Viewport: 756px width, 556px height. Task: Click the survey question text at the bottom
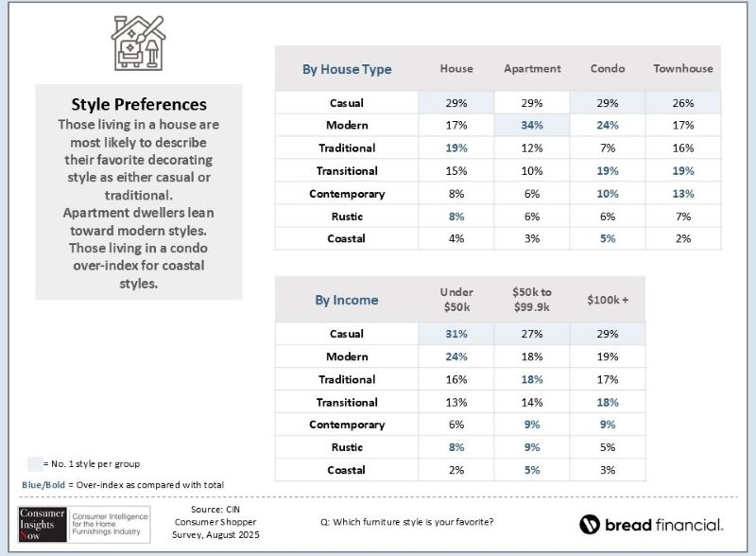click(408, 523)
